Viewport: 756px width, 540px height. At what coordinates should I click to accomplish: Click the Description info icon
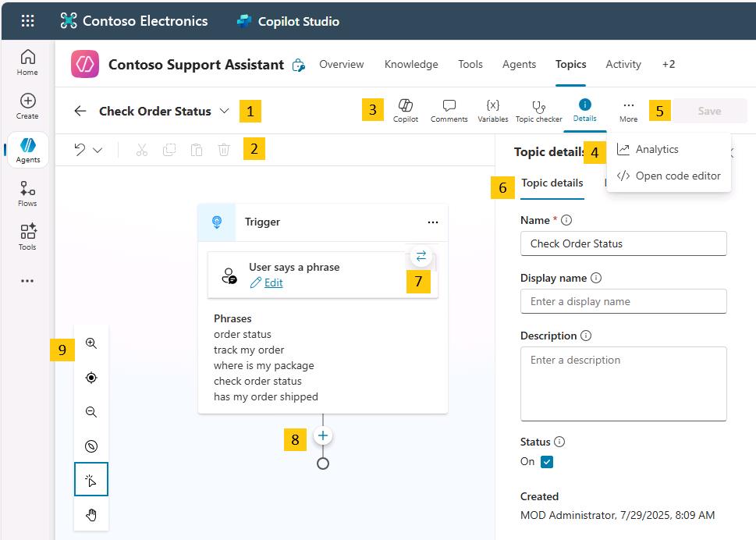pyautogui.click(x=586, y=336)
